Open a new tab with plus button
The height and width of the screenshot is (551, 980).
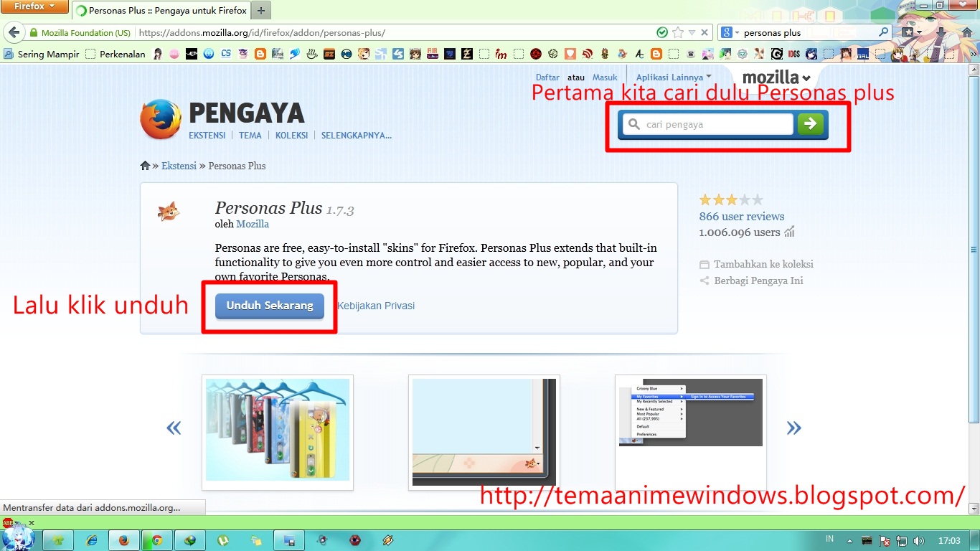[261, 11]
